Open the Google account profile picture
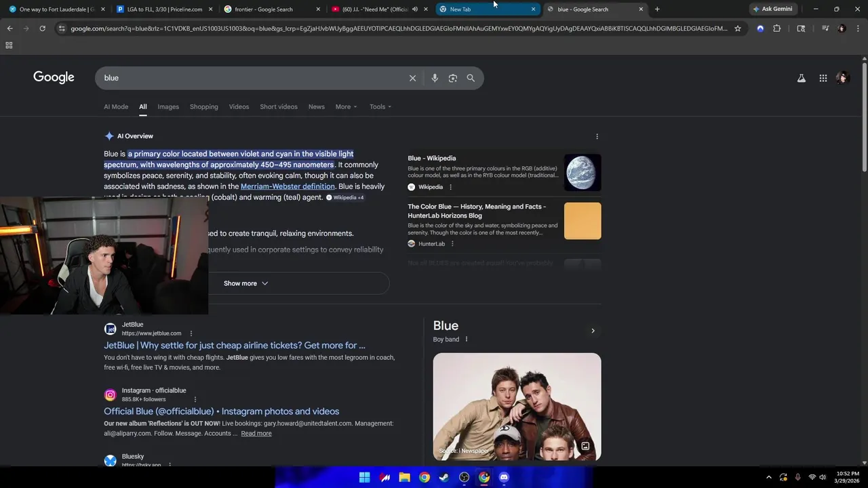This screenshot has height=488, width=868. point(843,78)
